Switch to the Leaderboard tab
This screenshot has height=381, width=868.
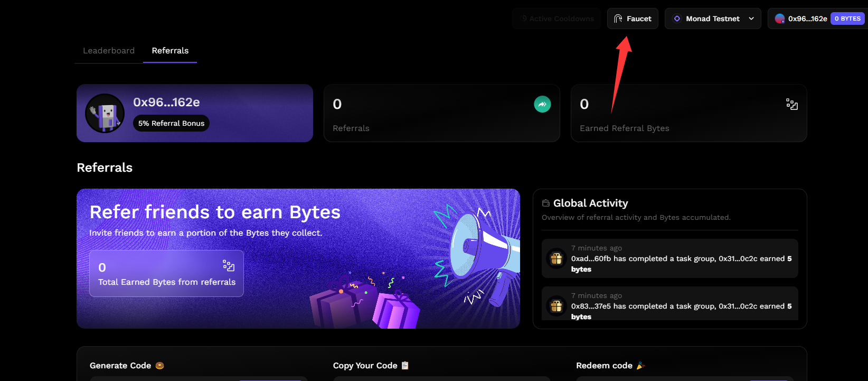tap(109, 51)
